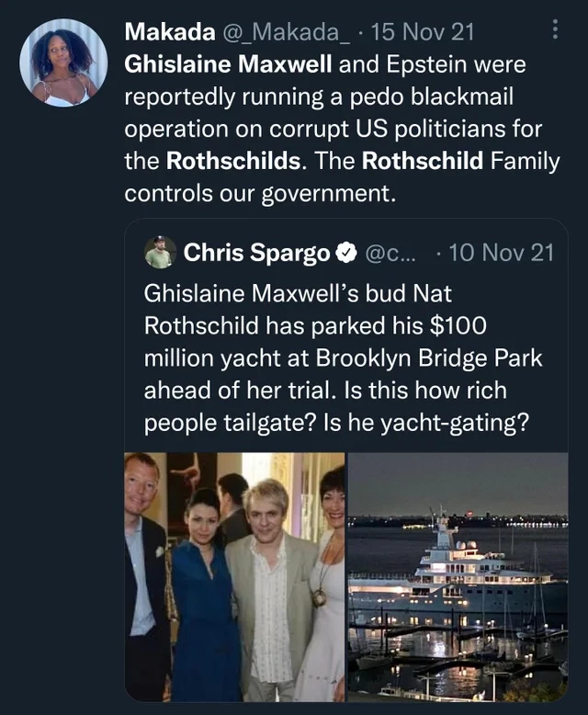Open the night-time yacht photo
The width and height of the screenshot is (588, 715).
(x=458, y=576)
